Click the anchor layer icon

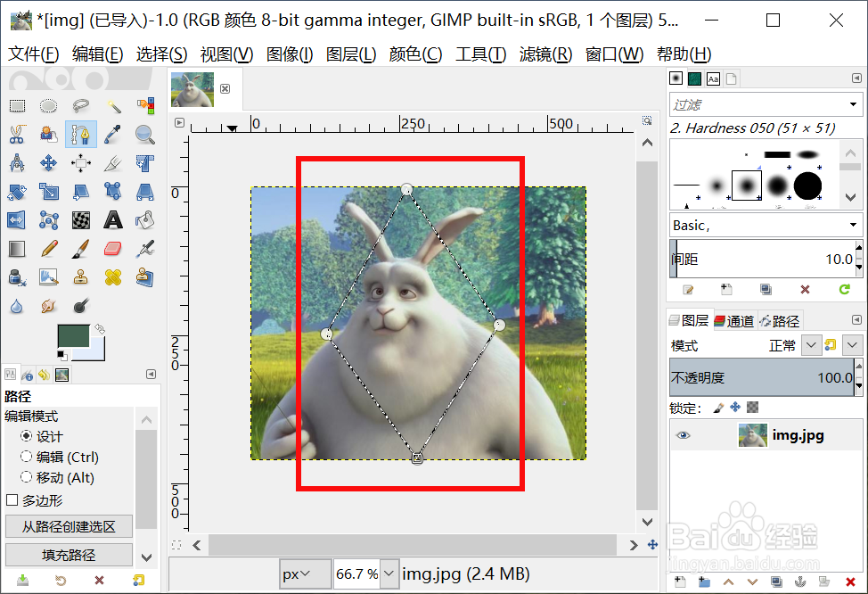tap(800, 582)
